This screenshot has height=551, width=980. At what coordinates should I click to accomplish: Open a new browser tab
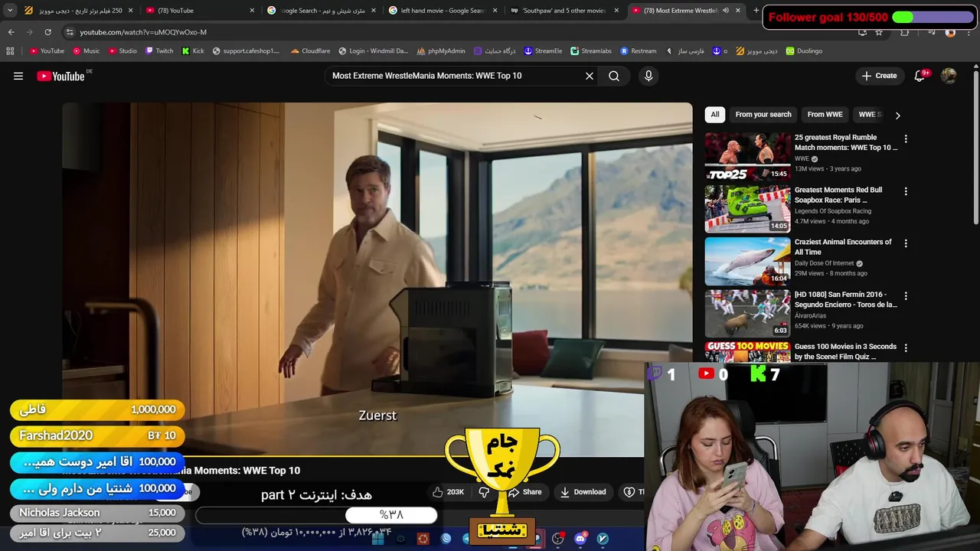click(x=756, y=11)
